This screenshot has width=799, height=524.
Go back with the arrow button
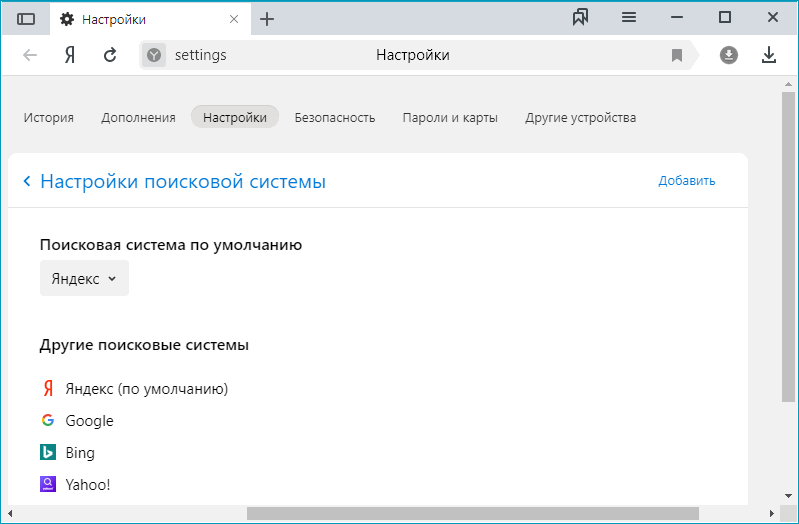(x=30, y=55)
